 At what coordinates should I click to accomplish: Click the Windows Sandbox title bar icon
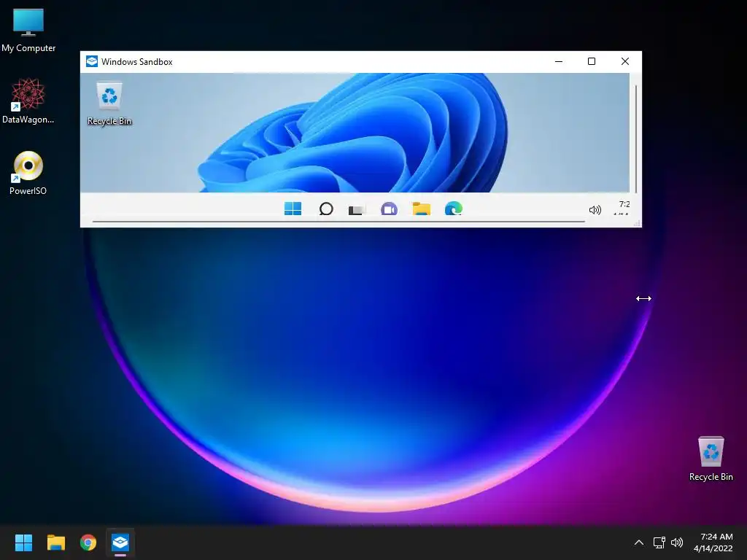(x=91, y=61)
